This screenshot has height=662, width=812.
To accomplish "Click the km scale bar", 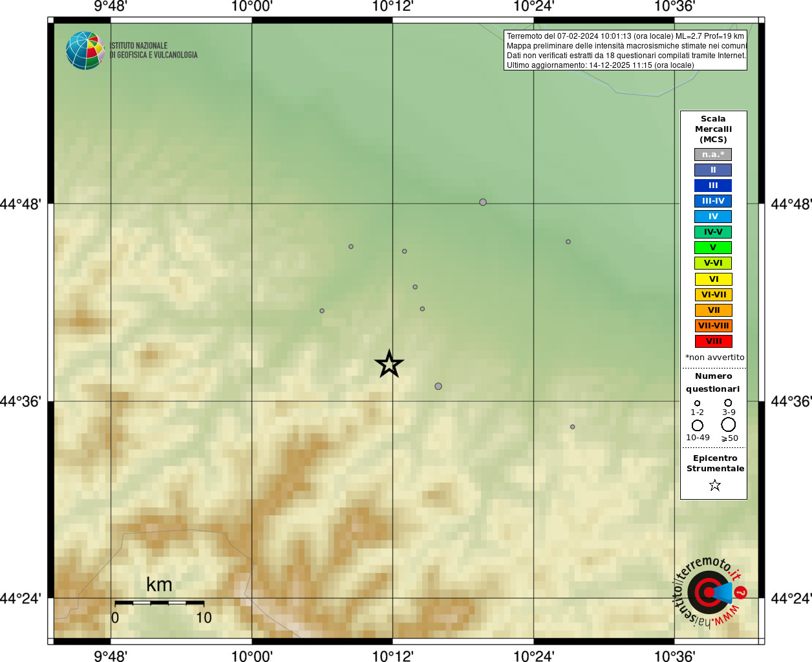I will tap(160, 603).
